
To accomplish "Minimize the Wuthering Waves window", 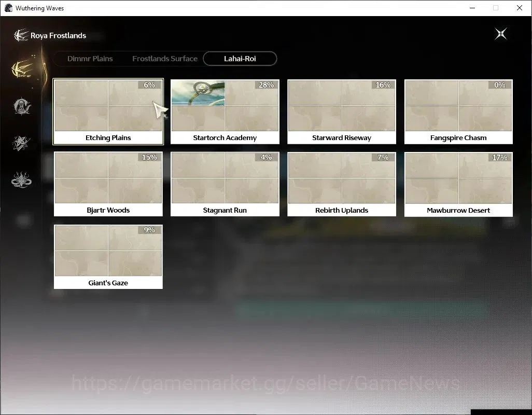I will (472, 8).
